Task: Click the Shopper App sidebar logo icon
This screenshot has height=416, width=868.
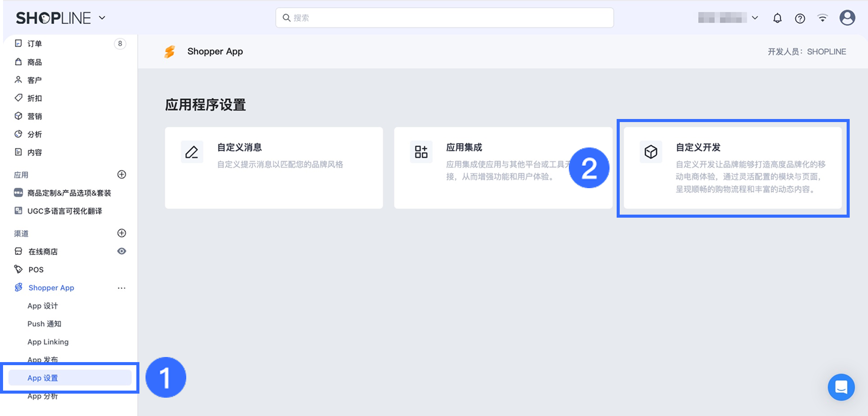Action: 18,287
